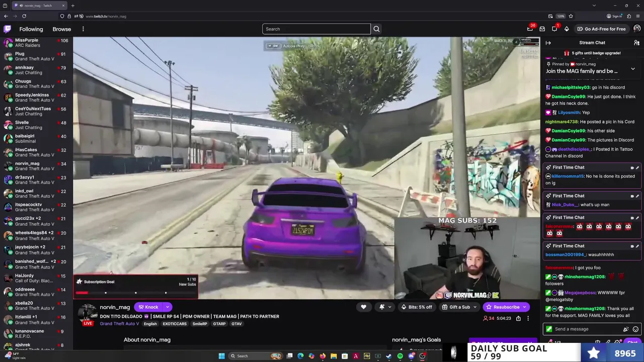Open MissPurple channel in sidebar
This screenshot has height=362, width=644.
[36, 43]
